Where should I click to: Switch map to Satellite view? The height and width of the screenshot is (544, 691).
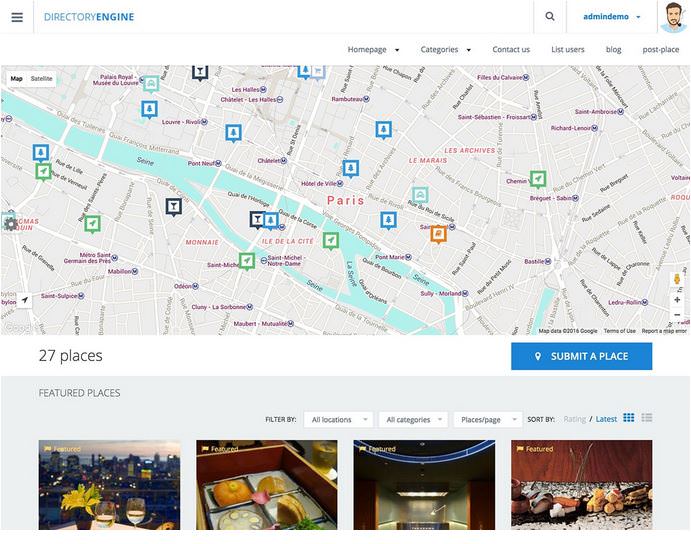click(x=41, y=78)
